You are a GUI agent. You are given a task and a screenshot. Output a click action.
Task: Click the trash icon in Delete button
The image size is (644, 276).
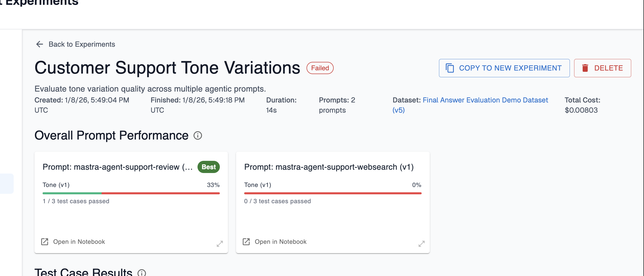(x=585, y=68)
